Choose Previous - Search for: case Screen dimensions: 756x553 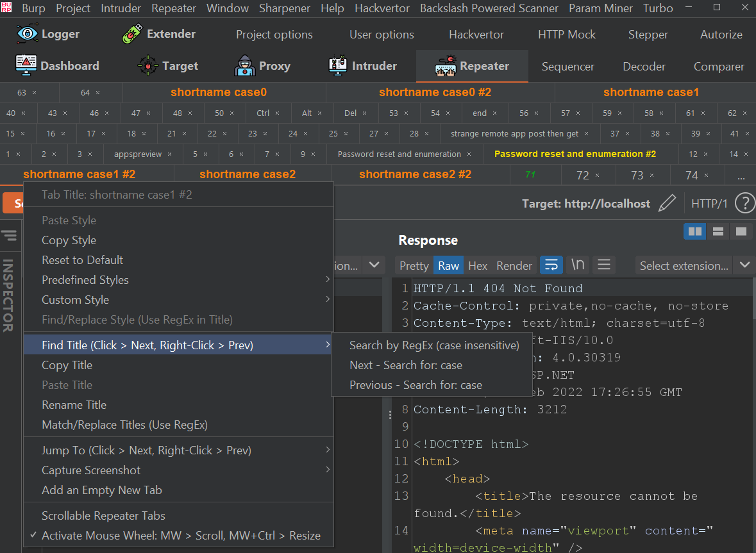(432, 385)
